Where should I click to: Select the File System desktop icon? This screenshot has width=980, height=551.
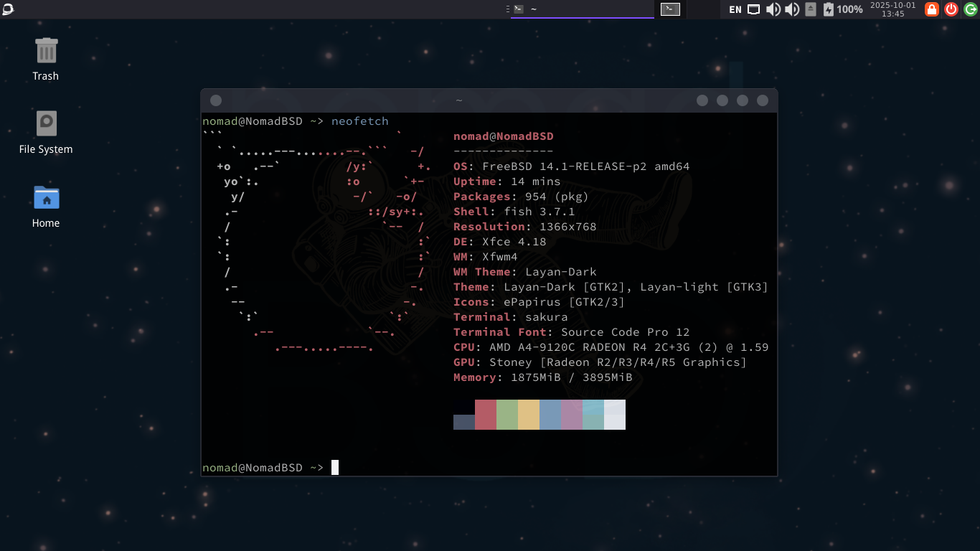[x=46, y=133]
